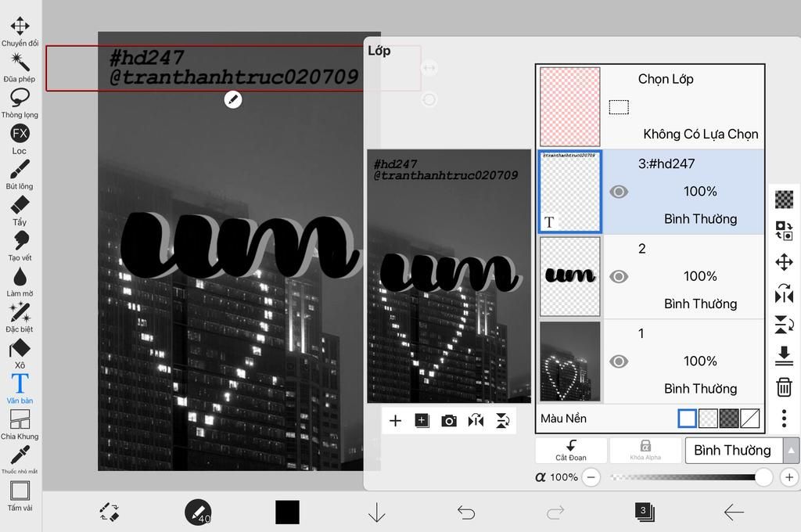The image size is (801, 532).
Task: Flip layer vertically below the preview
Action: click(x=503, y=421)
